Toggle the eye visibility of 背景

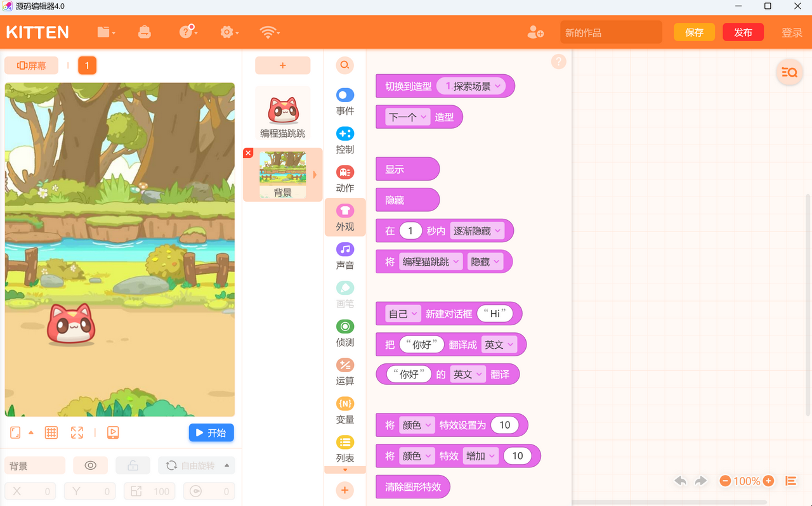click(x=90, y=465)
